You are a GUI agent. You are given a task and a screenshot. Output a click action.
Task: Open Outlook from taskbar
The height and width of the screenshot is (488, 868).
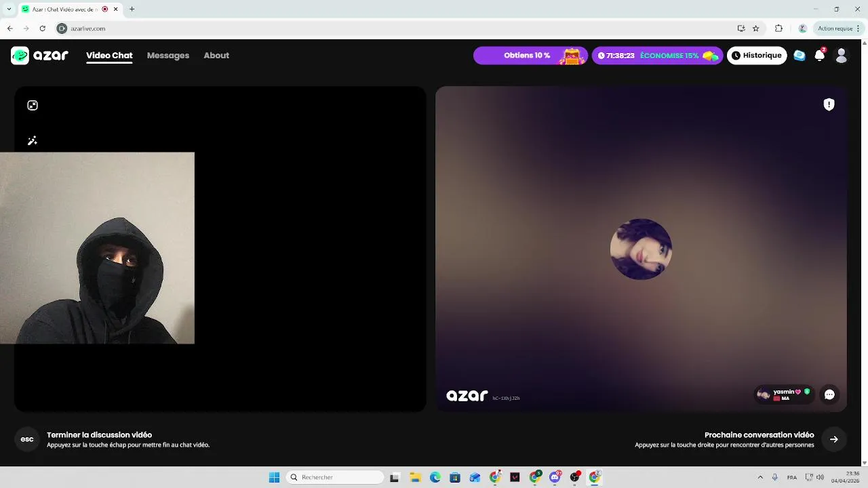pos(475,477)
